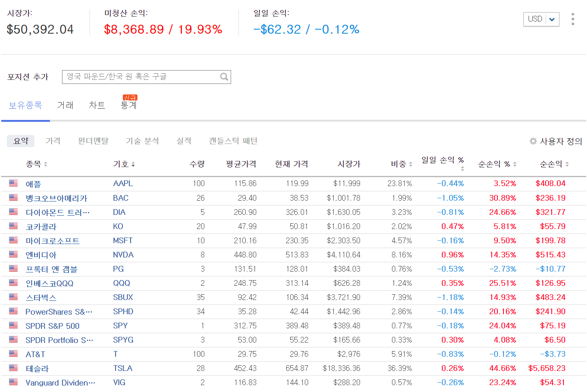The width and height of the screenshot is (587, 392).
Task: Sort by 종목 column arrows
Action: (46, 164)
